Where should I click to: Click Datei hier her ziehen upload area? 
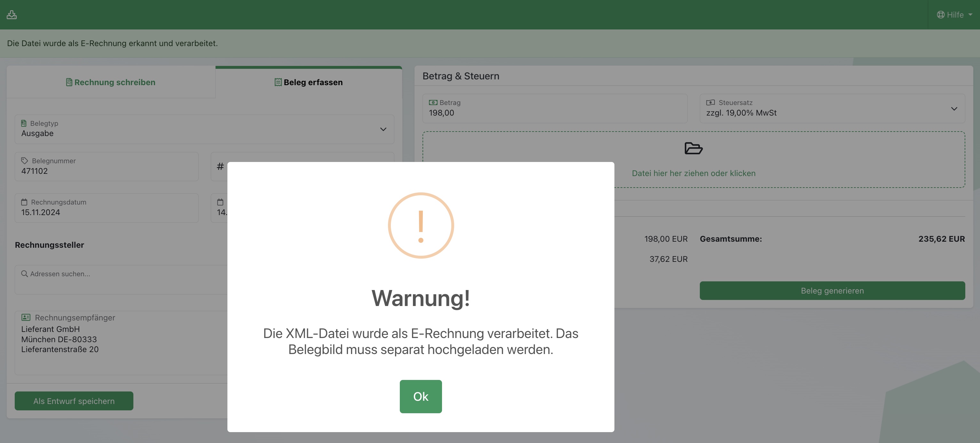click(693, 173)
